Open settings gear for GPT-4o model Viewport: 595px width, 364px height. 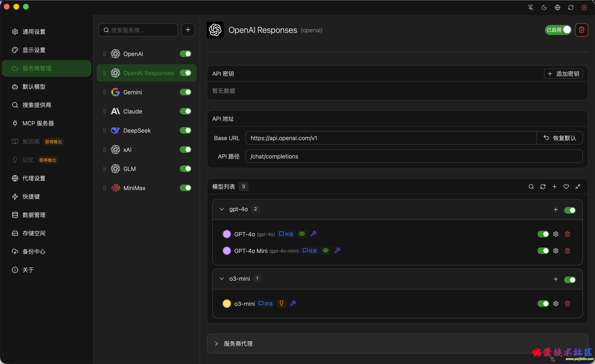pyautogui.click(x=556, y=234)
